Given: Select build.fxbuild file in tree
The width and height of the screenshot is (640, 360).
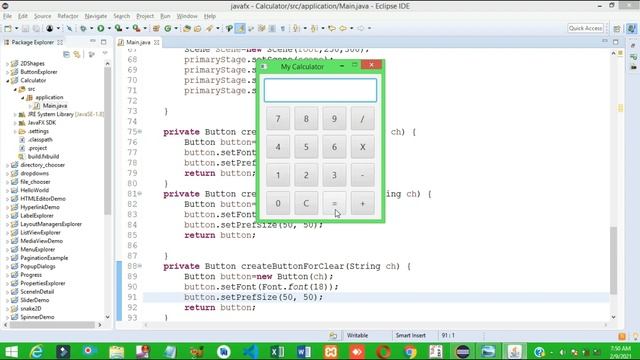Looking at the screenshot, I should 43,156.
